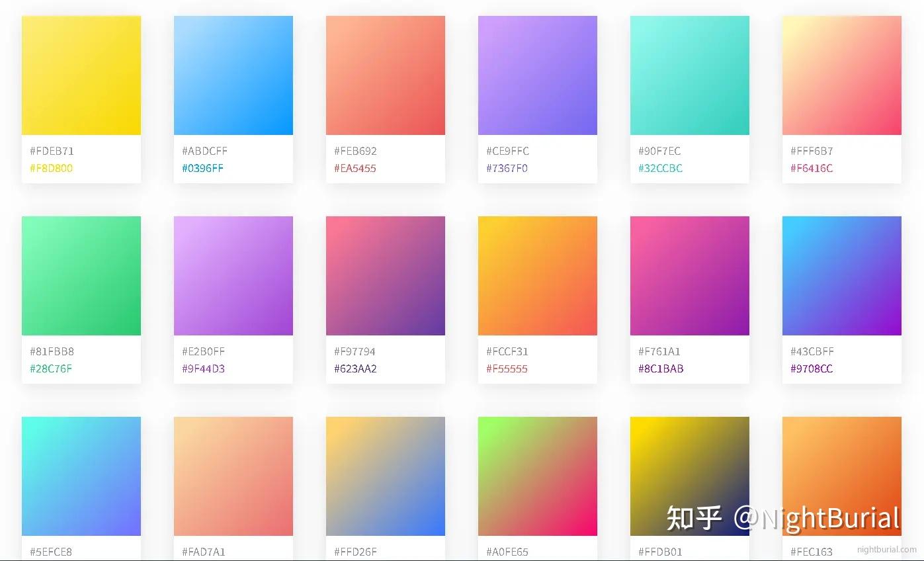Click the #FFD26F gradient card thumbnail
The height and width of the screenshot is (561, 924).
tap(385, 476)
